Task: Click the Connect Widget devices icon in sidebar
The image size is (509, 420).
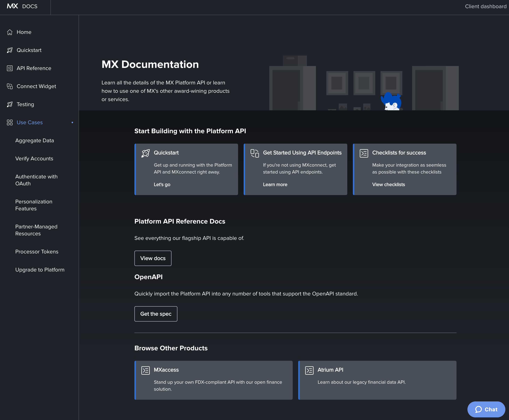Action: pyautogui.click(x=10, y=86)
